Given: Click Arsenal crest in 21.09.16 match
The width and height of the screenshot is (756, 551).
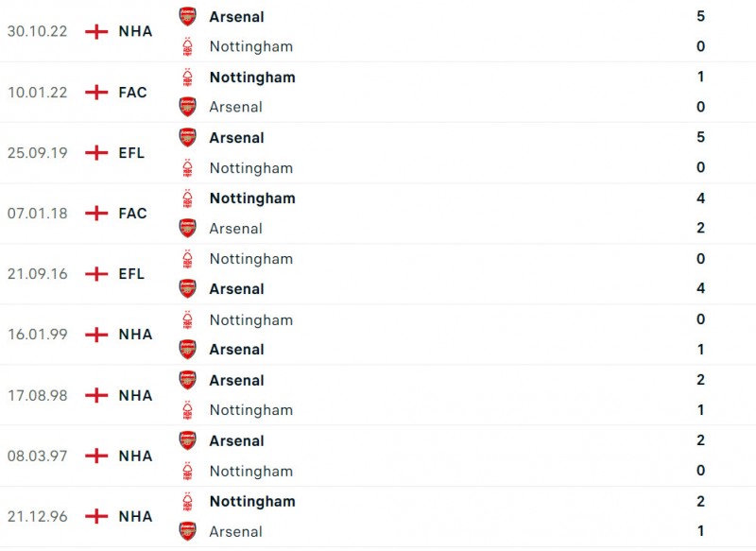Looking at the screenshot, I should coord(188,289).
